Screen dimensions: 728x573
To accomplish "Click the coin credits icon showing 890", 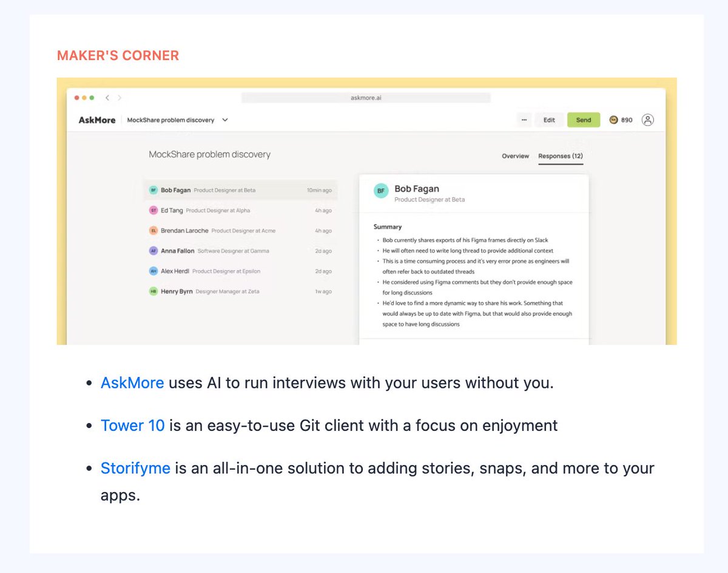I will coord(613,120).
